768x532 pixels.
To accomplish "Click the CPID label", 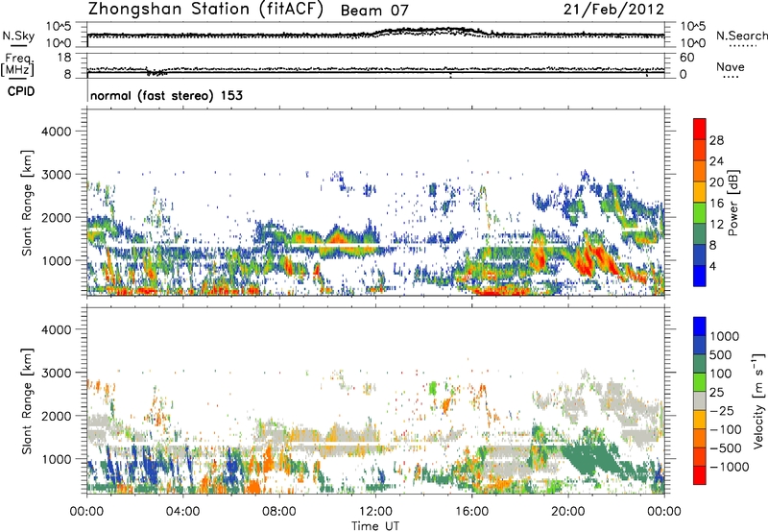I will coord(21,91).
